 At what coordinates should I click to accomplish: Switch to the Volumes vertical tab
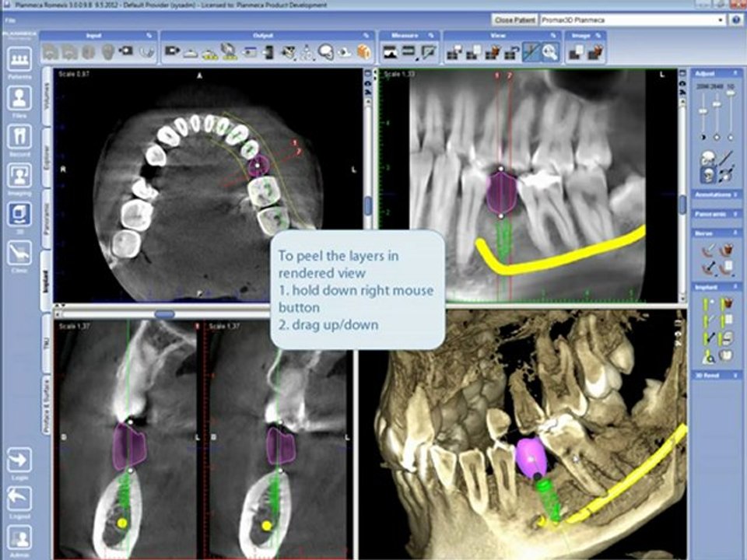[x=47, y=96]
